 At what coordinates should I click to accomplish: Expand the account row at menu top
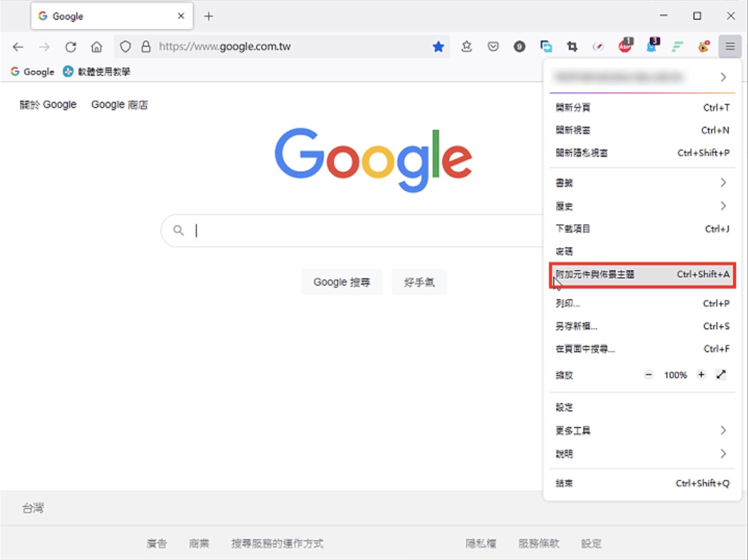[x=643, y=77]
